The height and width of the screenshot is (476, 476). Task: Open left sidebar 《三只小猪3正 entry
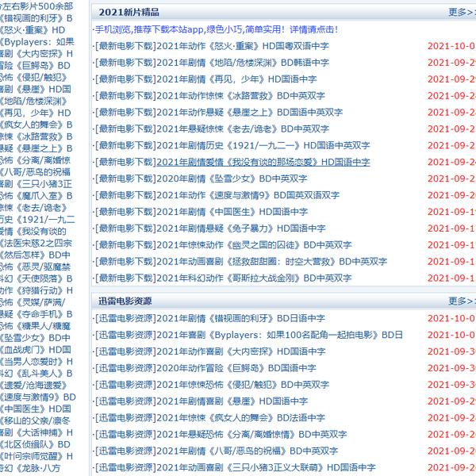coord(36,184)
